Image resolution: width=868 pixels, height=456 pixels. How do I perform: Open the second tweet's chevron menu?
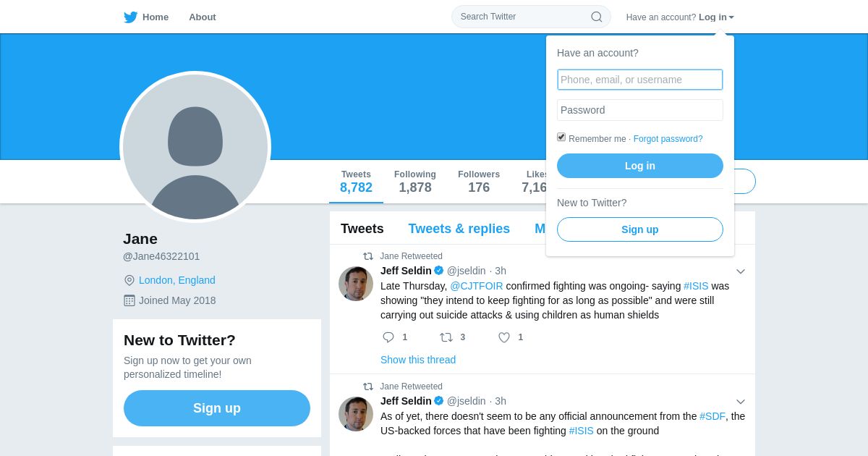[x=740, y=402]
